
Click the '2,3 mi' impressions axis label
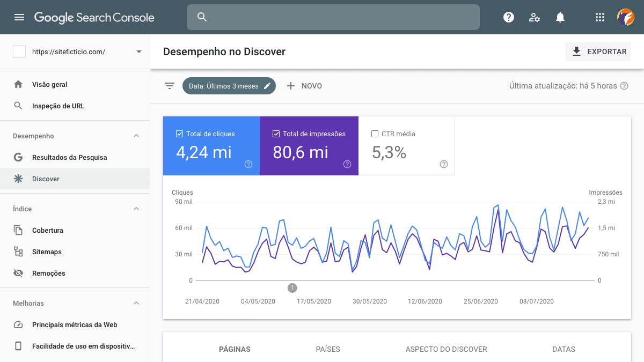pos(607,202)
